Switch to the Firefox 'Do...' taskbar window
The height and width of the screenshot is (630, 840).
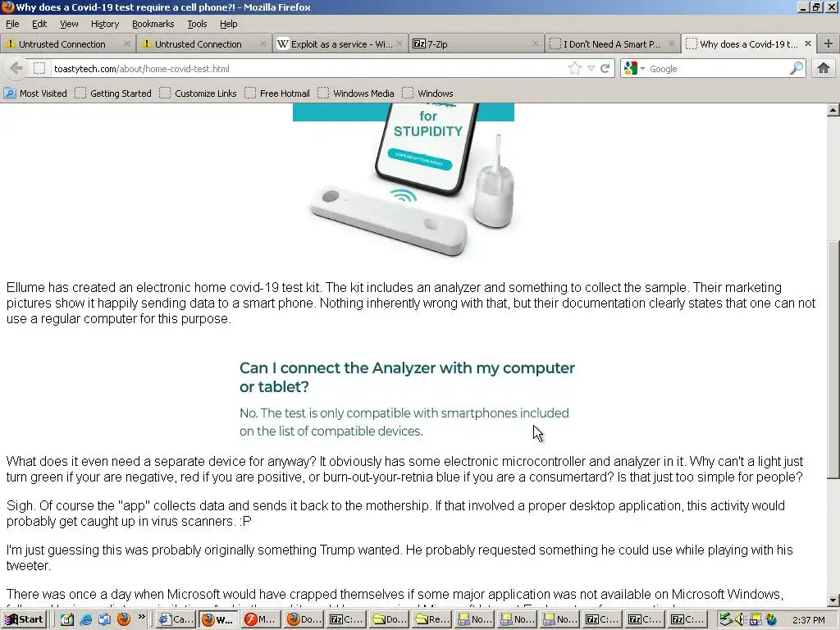pos(304,619)
